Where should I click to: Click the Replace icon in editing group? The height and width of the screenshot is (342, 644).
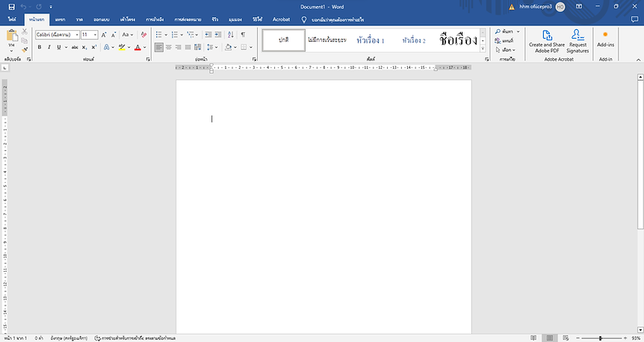coord(504,40)
